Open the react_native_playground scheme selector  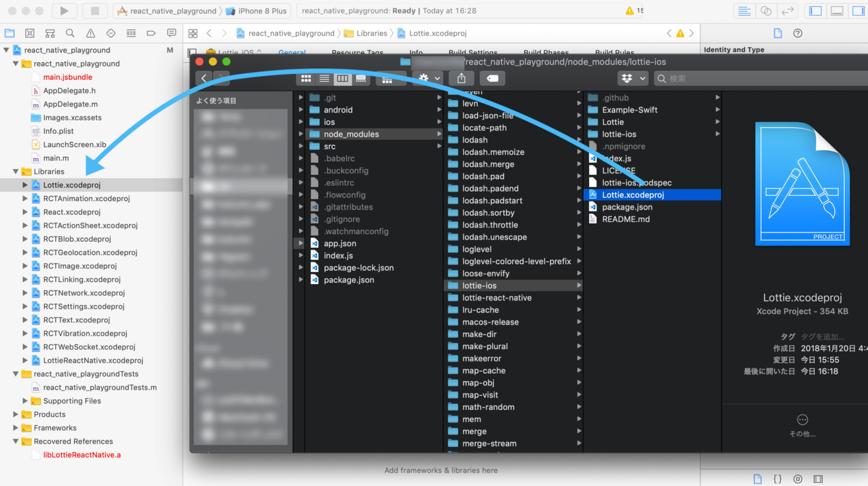point(167,11)
